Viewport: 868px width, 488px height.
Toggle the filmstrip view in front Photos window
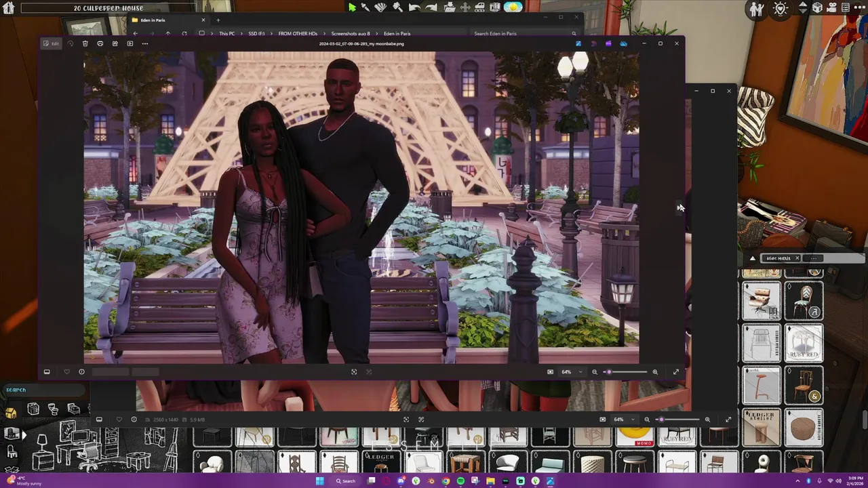(x=47, y=371)
